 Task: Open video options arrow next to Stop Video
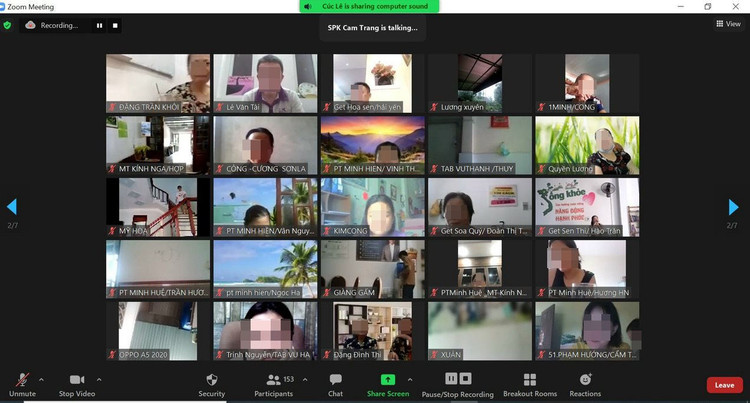tap(99, 380)
